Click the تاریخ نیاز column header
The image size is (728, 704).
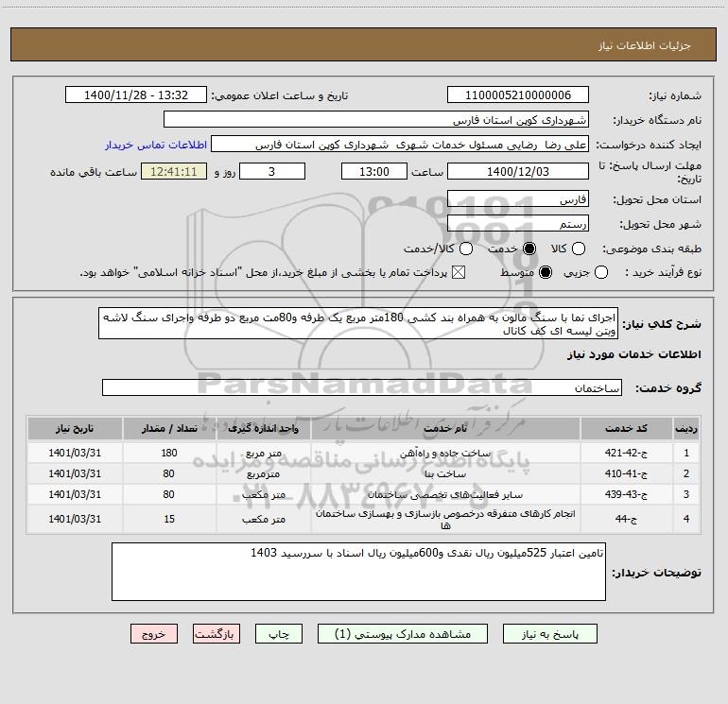click(75, 428)
